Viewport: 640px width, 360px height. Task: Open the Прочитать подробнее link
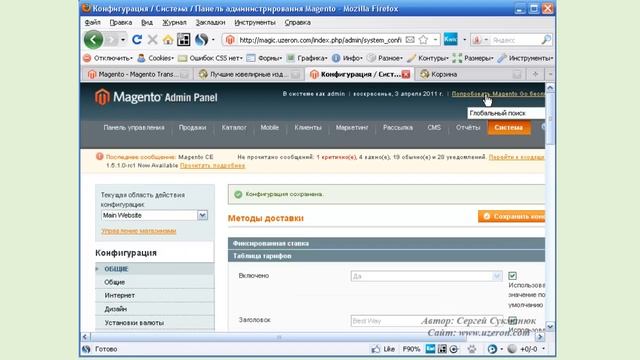coord(213,165)
